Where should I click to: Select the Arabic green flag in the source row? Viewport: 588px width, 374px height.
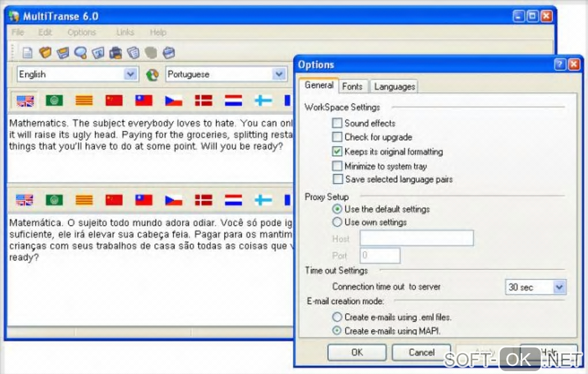[54, 100]
